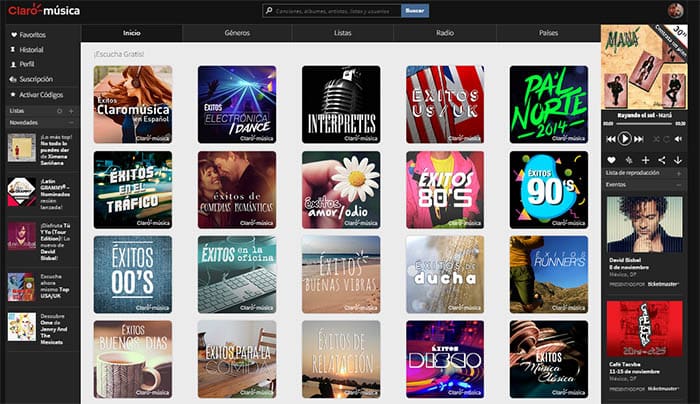Switch to the Radio tab
This screenshot has width=700, height=404.
[445, 33]
